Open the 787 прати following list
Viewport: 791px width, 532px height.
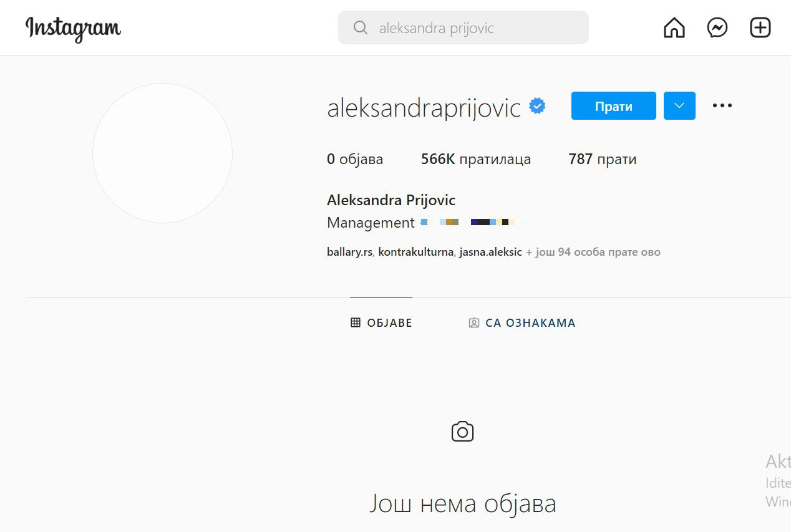point(603,159)
